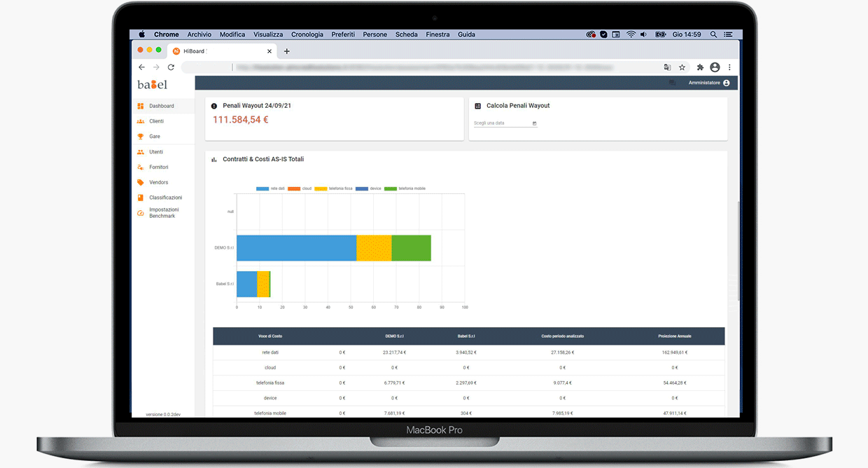Click the Penali Wayout alert icon
This screenshot has width=868, height=468.
pyautogui.click(x=214, y=106)
